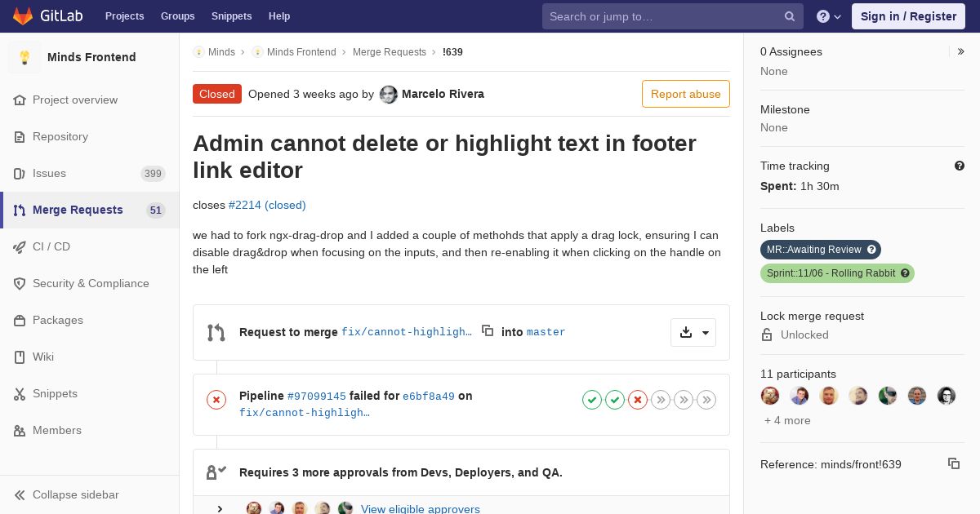
Task: Open Merge Requests in the sidebar
Action: pyautogui.click(x=90, y=210)
